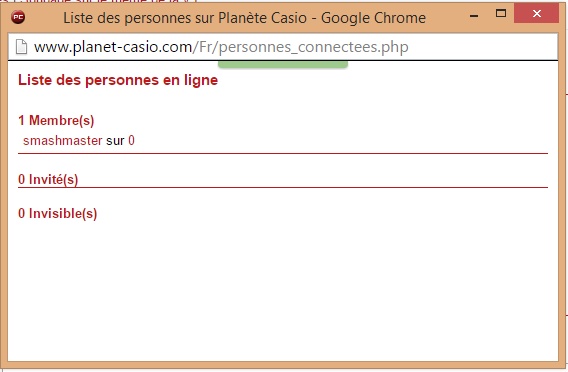The height and width of the screenshot is (372, 568).
Task: Follow the 0 link after sur
Action: (131, 141)
